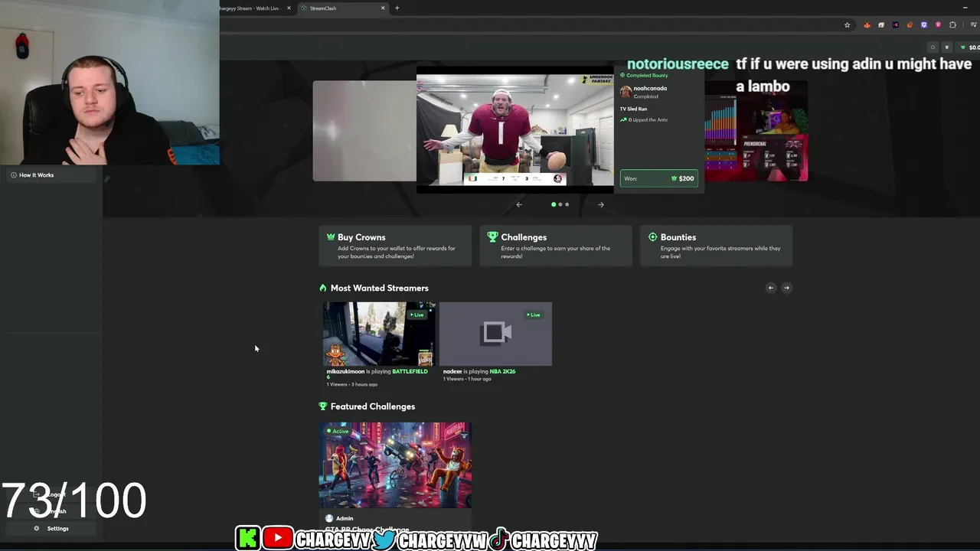Image resolution: width=980 pixels, height=551 pixels.
Task: Click the Admin avatar under featured challenge
Action: coord(329,518)
